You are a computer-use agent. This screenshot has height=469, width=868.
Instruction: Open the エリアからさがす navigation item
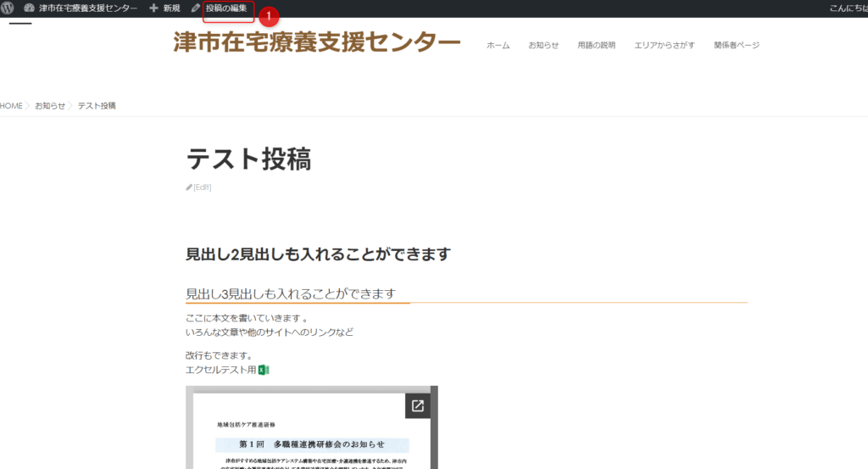click(x=664, y=45)
